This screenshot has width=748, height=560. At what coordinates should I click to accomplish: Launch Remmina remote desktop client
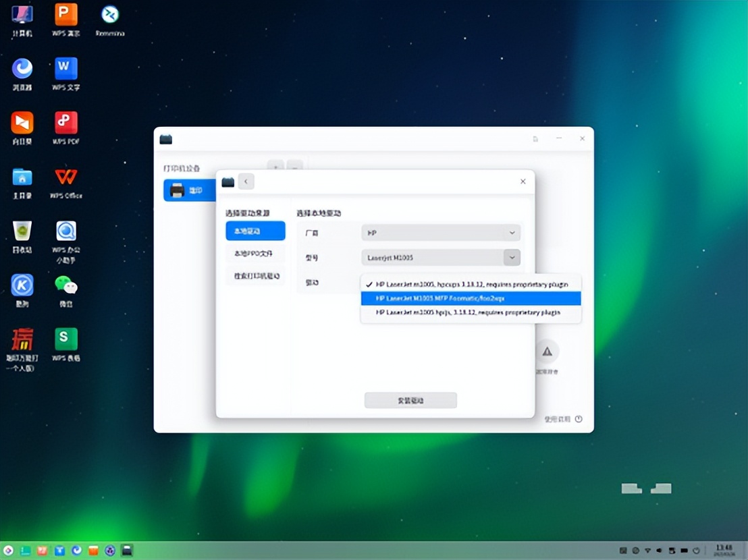[109, 13]
